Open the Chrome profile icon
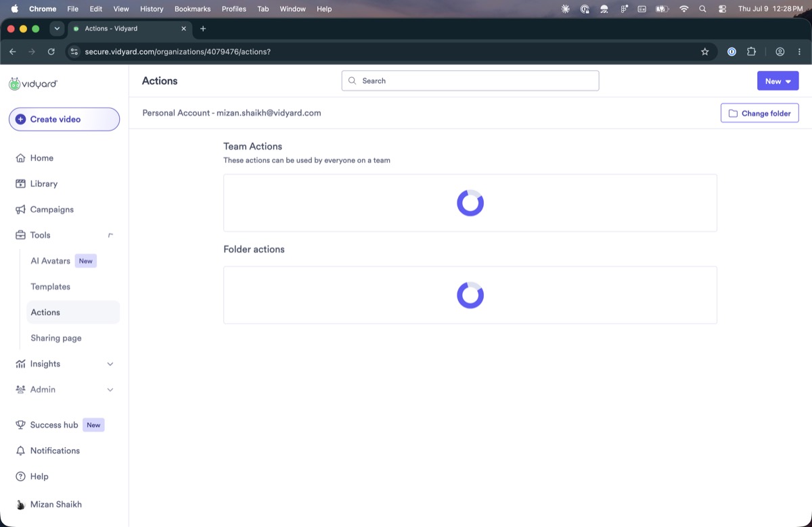Viewport: 812px width, 527px height. pos(780,51)
